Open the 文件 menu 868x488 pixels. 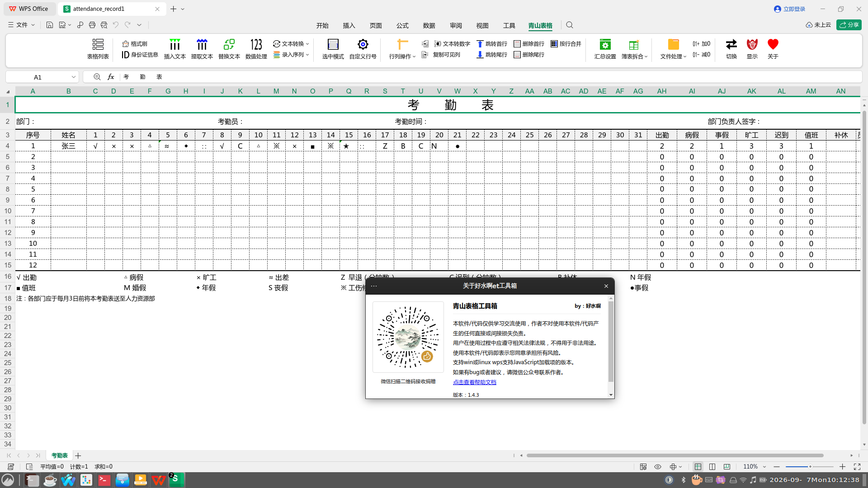21,25
